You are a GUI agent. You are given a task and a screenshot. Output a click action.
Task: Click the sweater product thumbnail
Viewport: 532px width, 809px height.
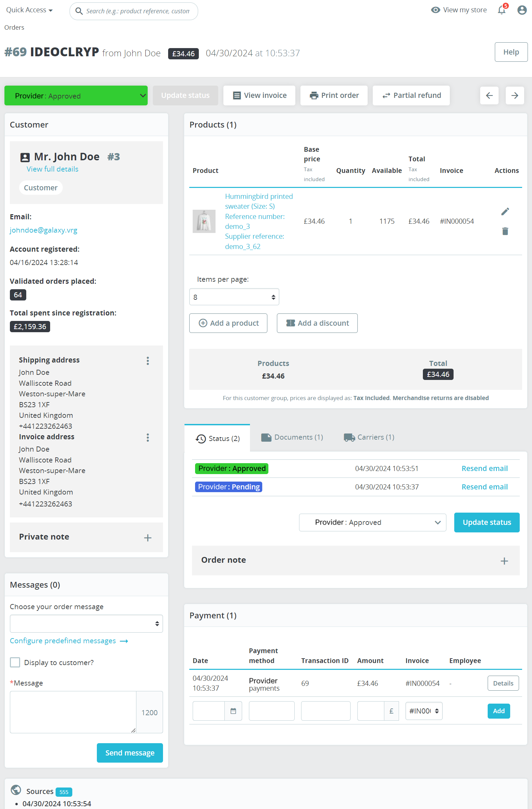coord(204,221)
